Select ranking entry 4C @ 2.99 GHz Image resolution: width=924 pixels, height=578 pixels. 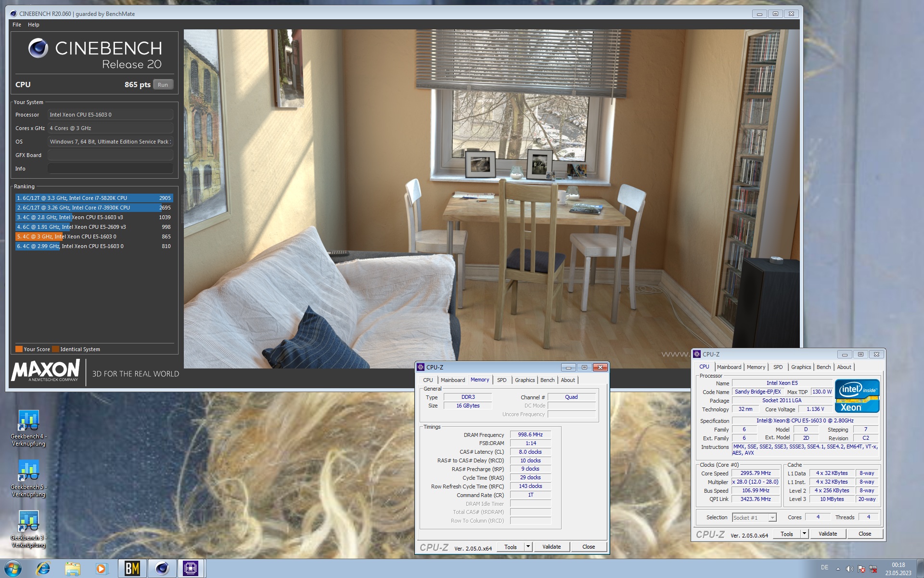point(94,246)
